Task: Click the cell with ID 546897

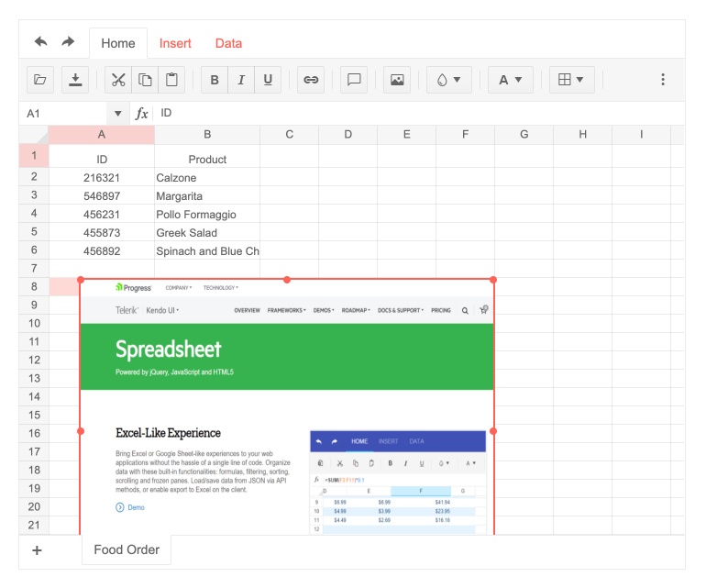Action: coord(102,195)
